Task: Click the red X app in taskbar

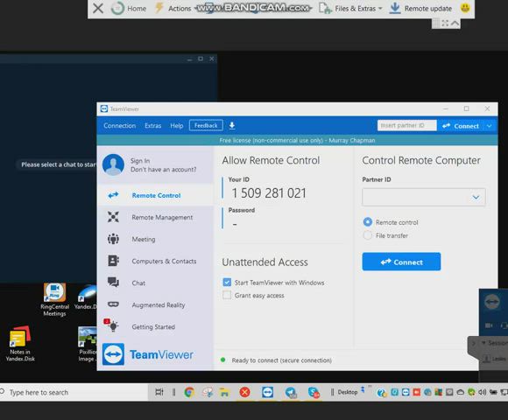Action: pos(244,392)
